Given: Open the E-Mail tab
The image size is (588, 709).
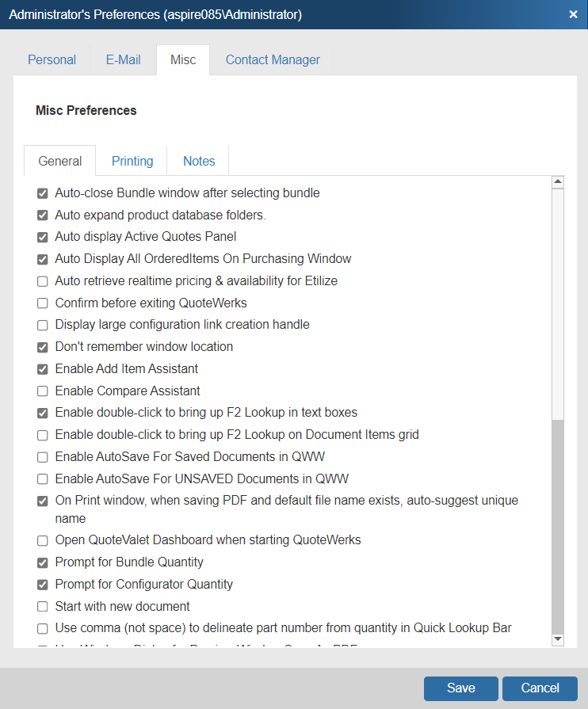Looking at the screenshot, I should click(124, 59).
